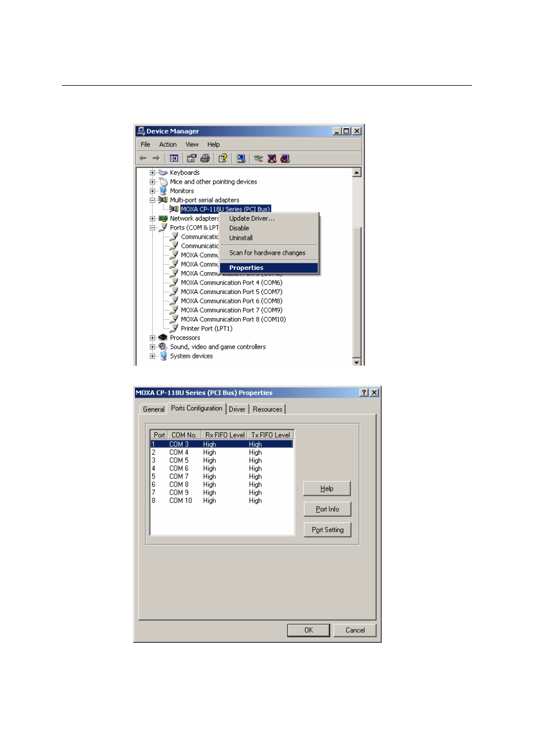Switch to the Resources tab

pyautogui.click(x=267, y=409)
